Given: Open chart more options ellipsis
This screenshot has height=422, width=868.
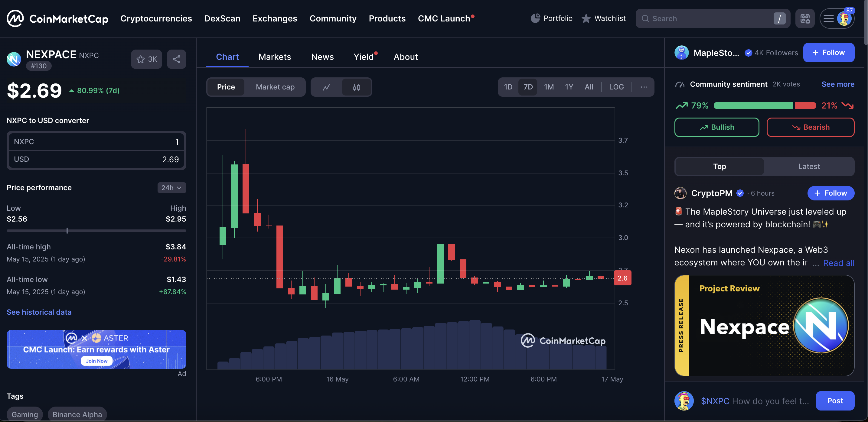Looking at the screenshot, I should [644, 87].
